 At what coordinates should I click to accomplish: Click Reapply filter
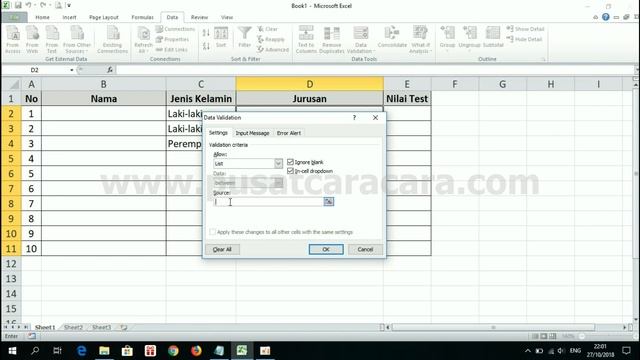point(271,39)
